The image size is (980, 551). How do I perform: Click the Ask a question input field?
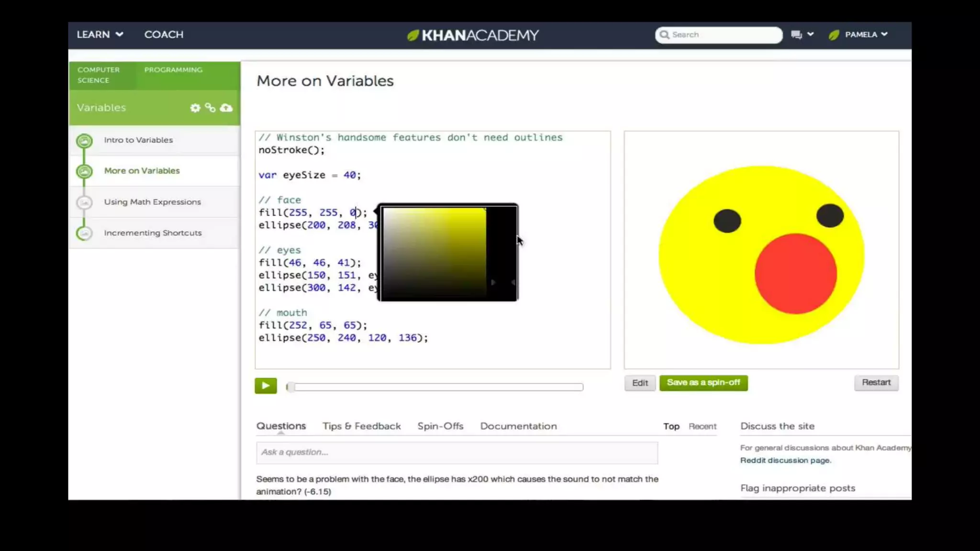click(457, 452)
